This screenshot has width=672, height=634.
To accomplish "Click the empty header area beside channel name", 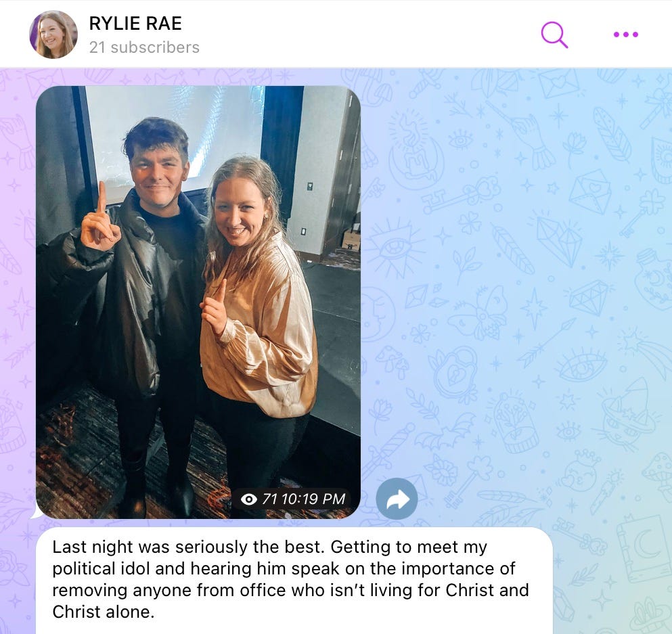I will (x=364, y=35).
